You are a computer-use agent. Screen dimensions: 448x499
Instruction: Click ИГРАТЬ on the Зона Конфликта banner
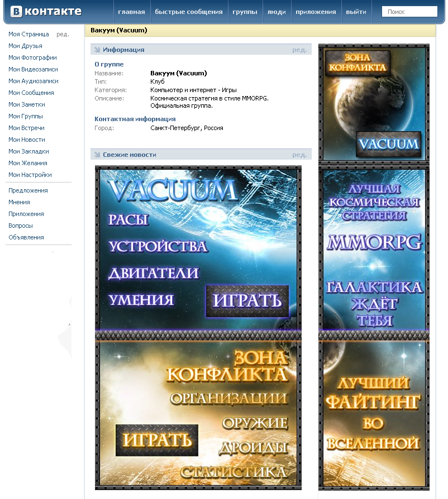point(156,440)
